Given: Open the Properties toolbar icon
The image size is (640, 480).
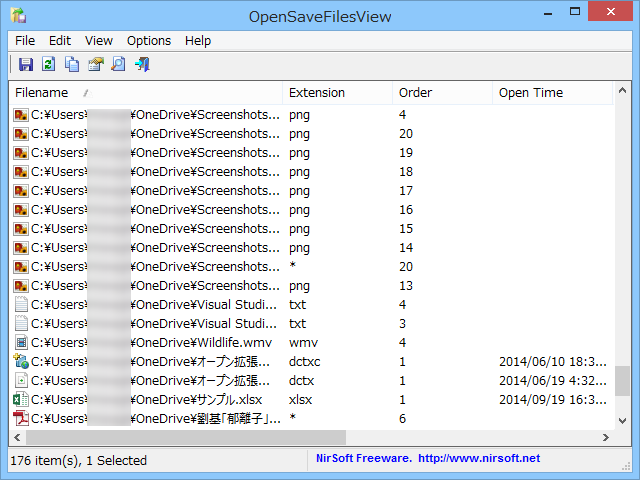Looking at the screenshot, I should click(x=96, y=64).
